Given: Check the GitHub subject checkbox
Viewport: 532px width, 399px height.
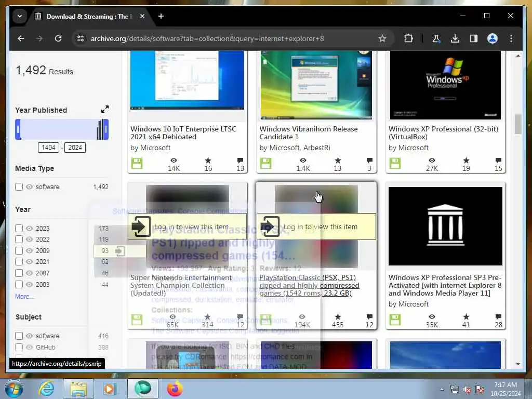Looking at the screenshot, I should (x=19, y=347).
